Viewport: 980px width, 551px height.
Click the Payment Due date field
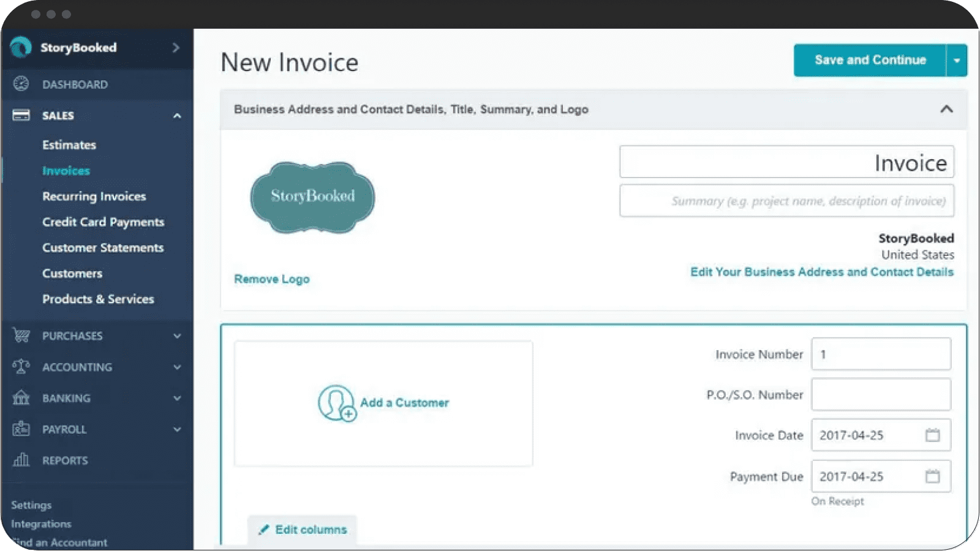pos(881,476)
